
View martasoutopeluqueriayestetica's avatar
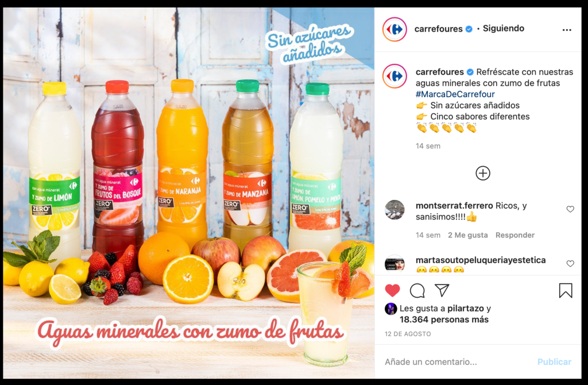tap(394, 263)
